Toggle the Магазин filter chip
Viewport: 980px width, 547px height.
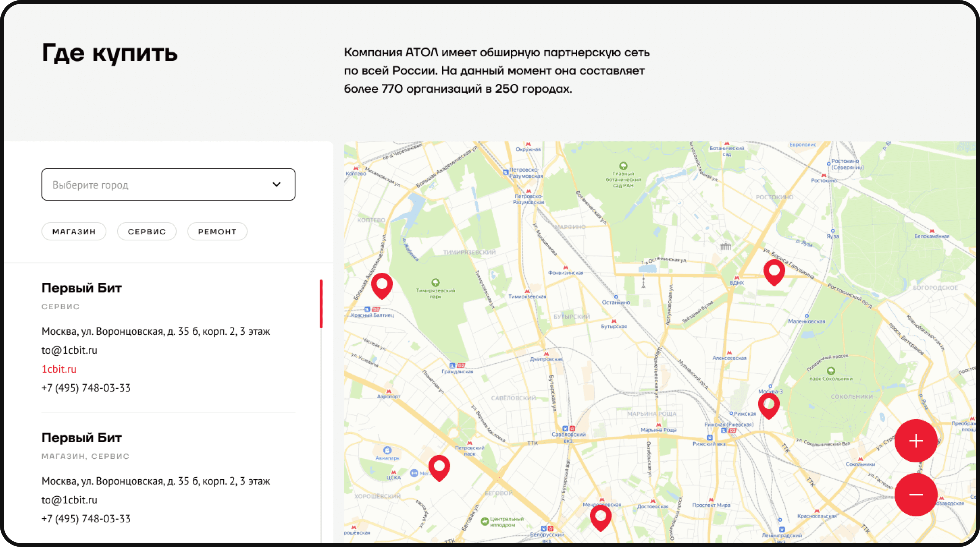[74, 231]
